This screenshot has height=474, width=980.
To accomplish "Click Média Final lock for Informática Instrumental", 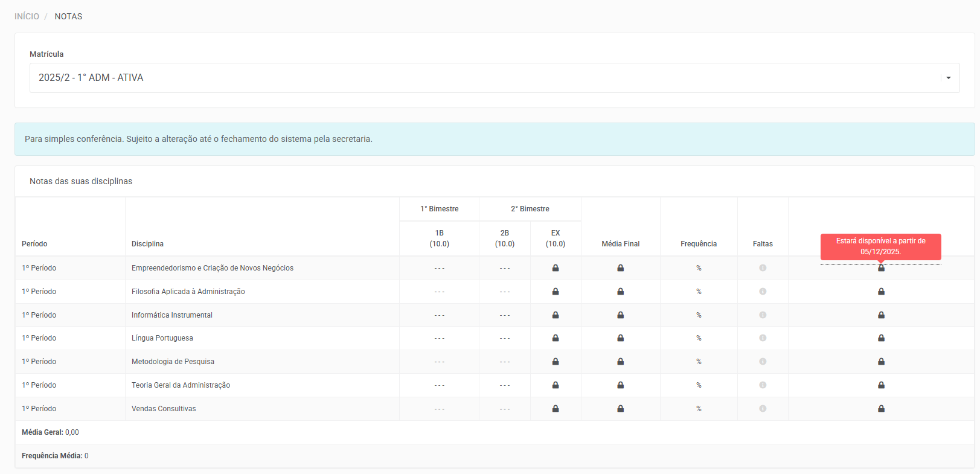I will coord(621,315).
